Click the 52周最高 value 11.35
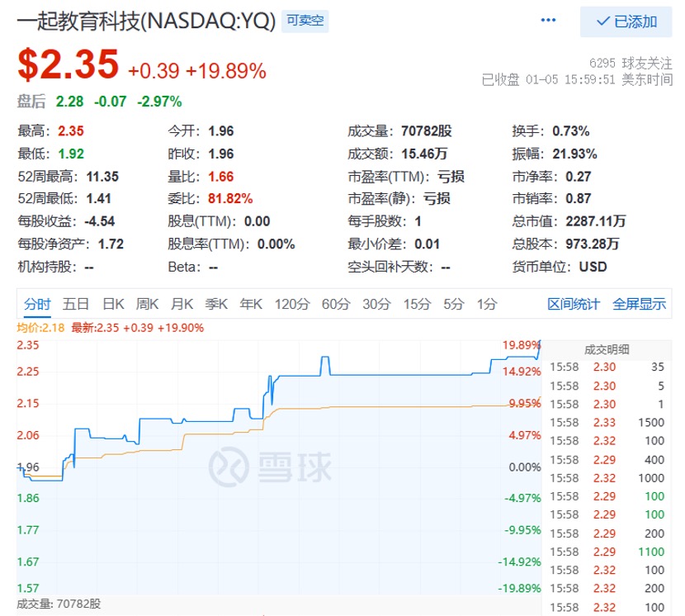 [102, 177]
